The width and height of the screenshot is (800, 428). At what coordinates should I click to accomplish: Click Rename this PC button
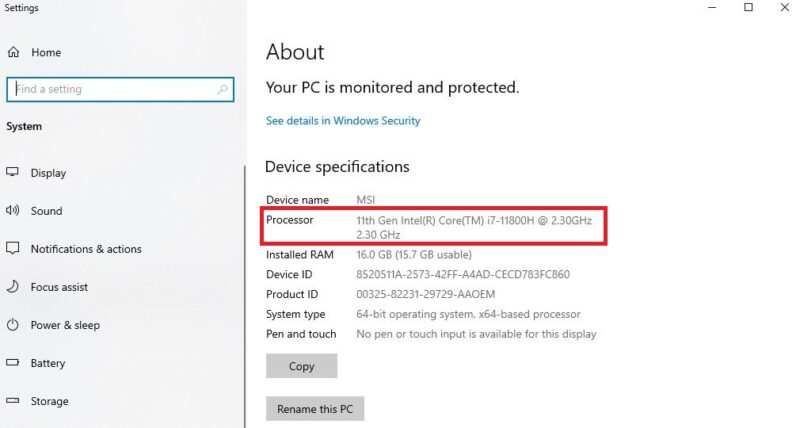click(315, 409)
